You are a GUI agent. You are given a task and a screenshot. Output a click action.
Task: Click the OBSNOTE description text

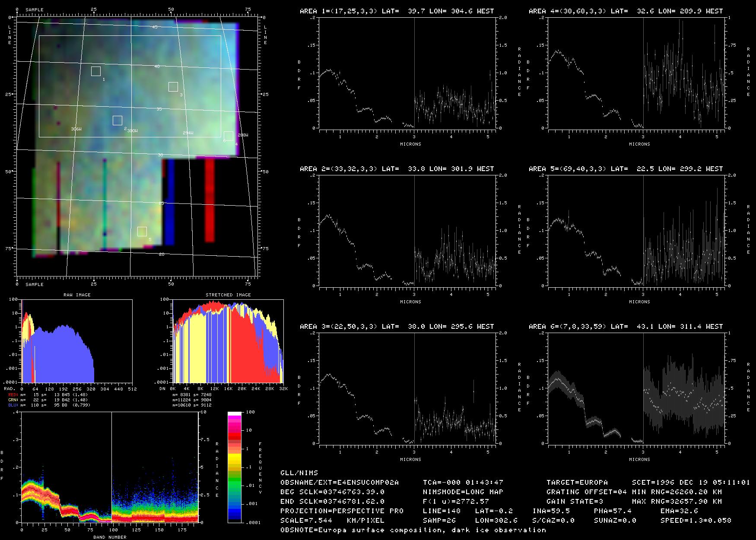[413, 530]
